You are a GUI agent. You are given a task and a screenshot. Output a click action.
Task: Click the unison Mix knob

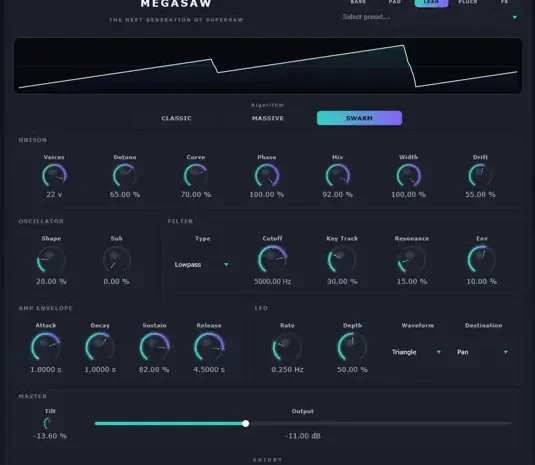[337, 176]
